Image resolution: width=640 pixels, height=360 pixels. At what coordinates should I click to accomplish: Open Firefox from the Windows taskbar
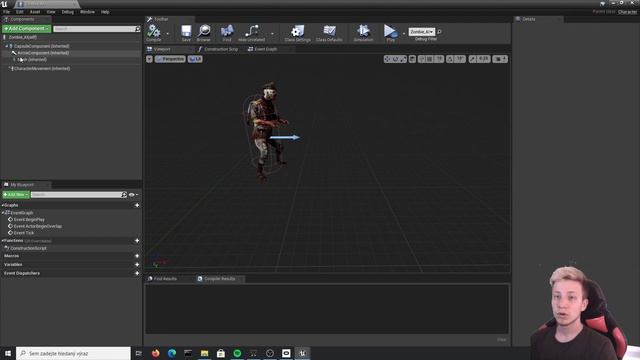coord(156,353)
